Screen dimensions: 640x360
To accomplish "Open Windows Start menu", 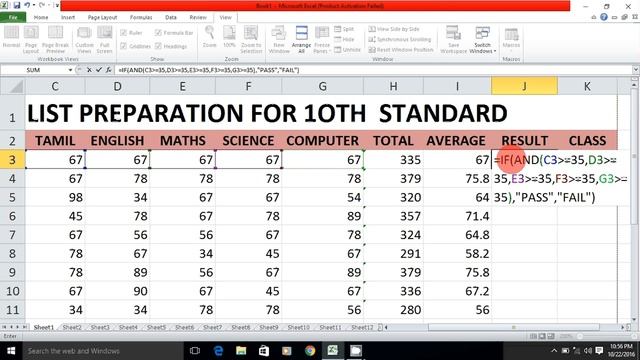I will pos(11,351).
